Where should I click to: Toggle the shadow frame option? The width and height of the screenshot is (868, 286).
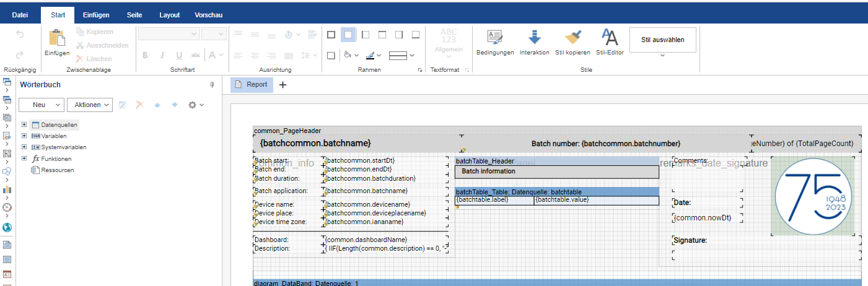(331, 55)
